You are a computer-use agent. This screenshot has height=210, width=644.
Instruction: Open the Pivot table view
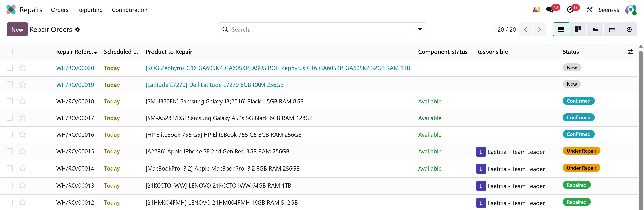pos(612,29)
